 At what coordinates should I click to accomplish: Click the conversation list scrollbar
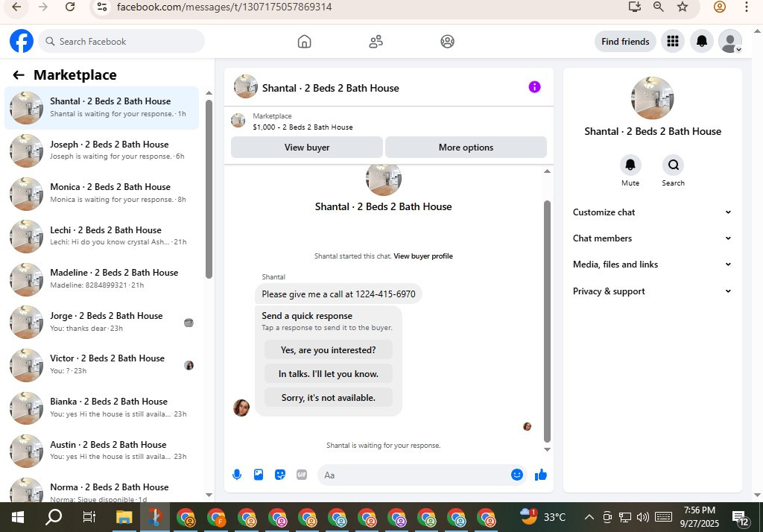(x=209, y=189)
